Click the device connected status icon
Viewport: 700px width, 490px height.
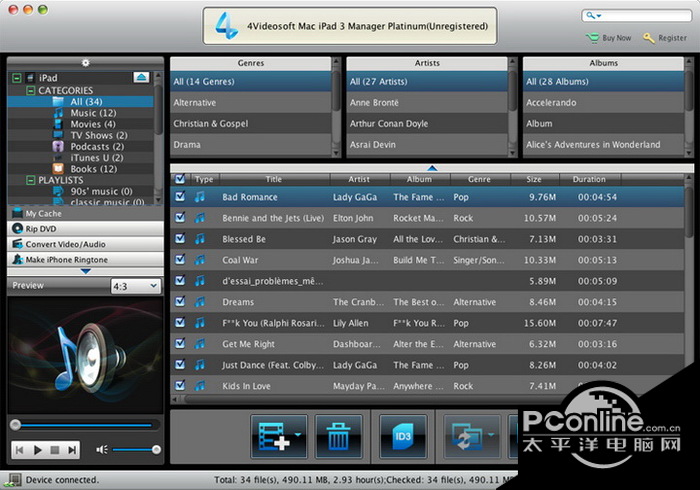(x=13, y=480)
